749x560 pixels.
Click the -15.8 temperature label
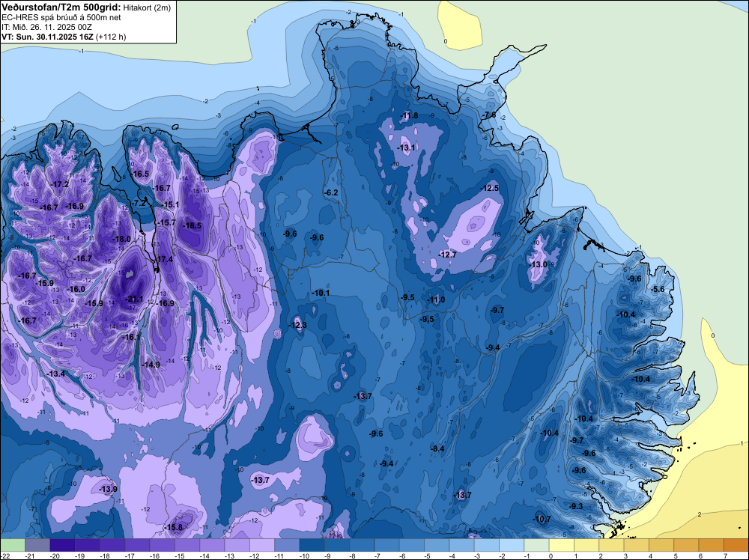[x=174, y=528]
